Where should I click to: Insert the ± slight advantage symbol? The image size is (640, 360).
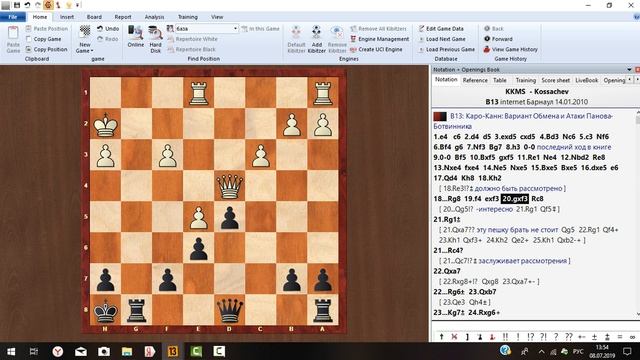point(594,337)
